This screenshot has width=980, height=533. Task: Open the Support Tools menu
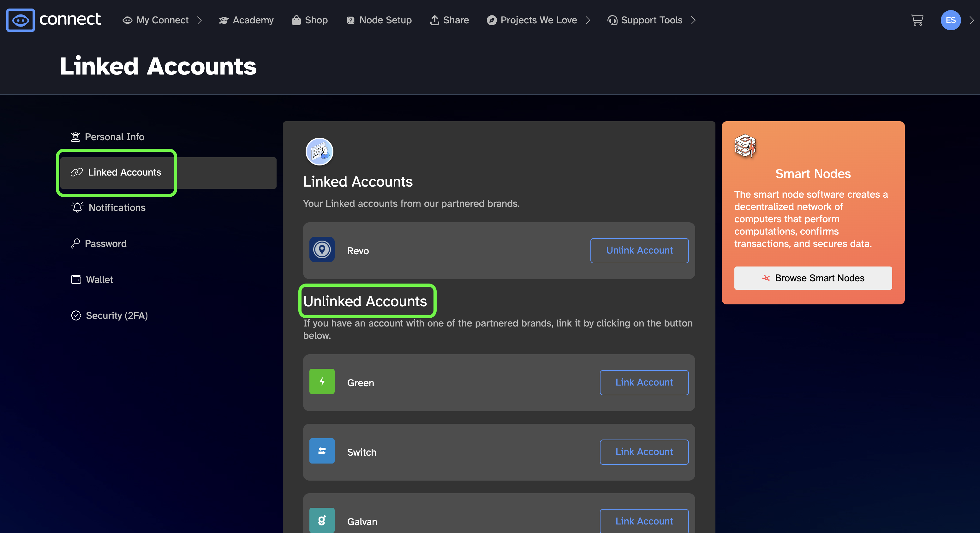click(652, 20)
